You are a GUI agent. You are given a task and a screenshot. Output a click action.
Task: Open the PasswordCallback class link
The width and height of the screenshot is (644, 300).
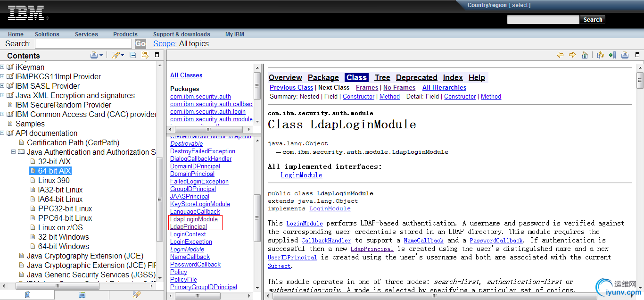(195, 264)
